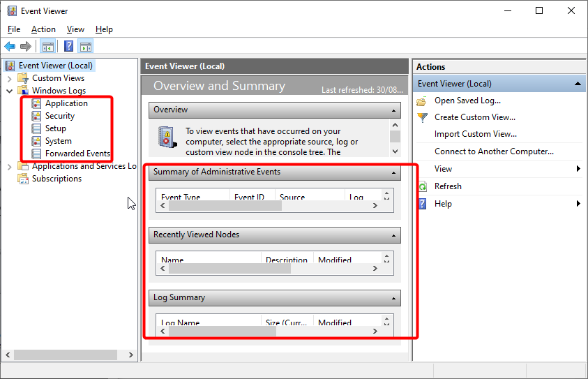Open the View submenu arrow in Actions

click(x=578, y=169)
